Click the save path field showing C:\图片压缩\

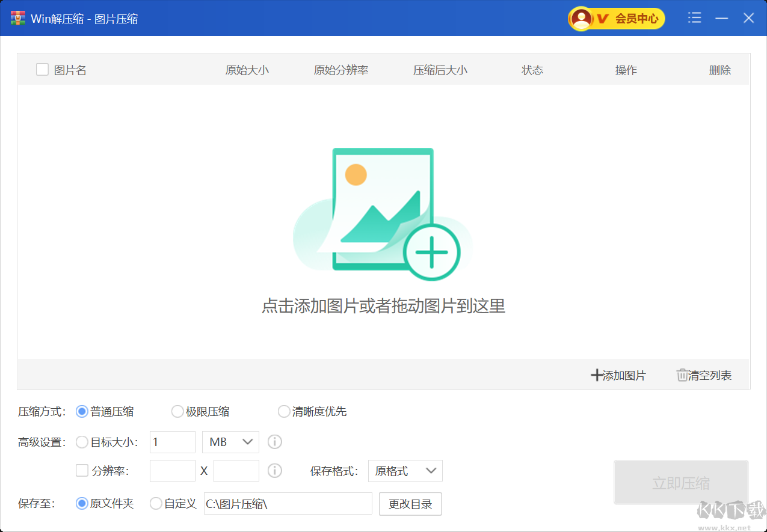click(x=288, y=503)
